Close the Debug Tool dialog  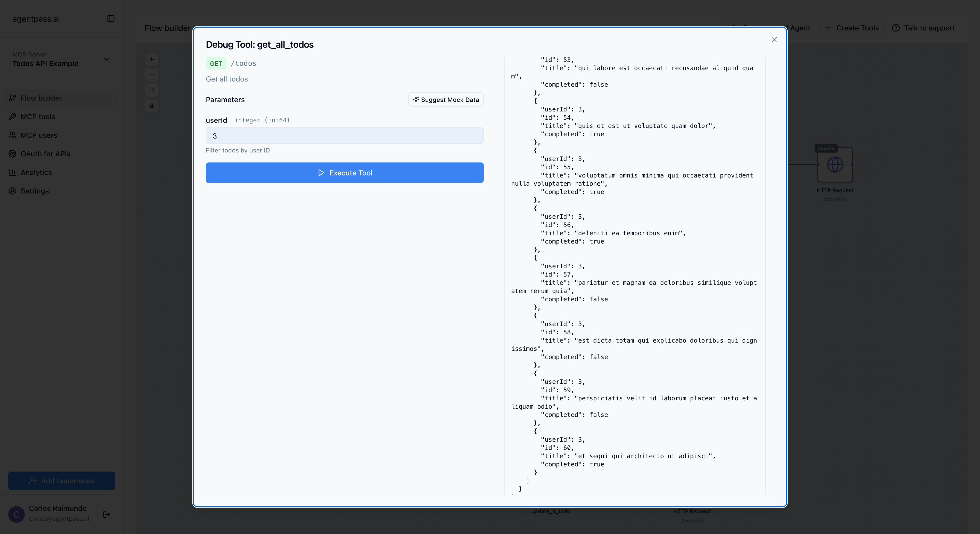click(774, 39)
